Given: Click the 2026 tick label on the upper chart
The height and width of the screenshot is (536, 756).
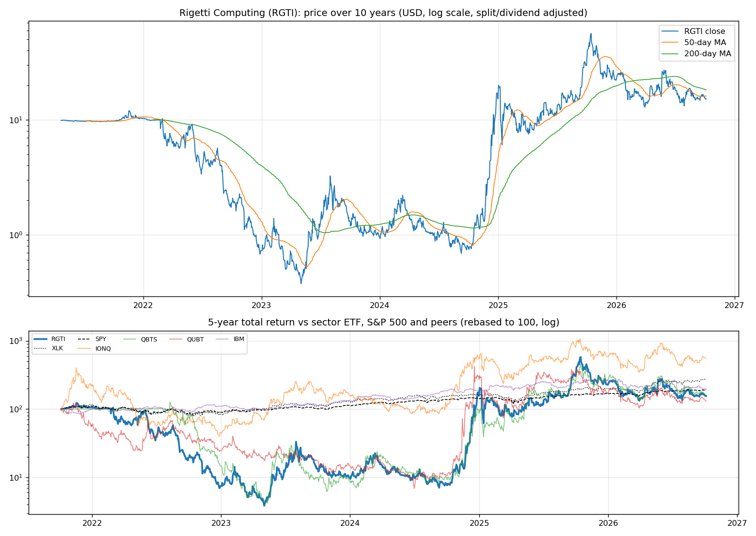Looking at the screenshot, I should (616, 305).
